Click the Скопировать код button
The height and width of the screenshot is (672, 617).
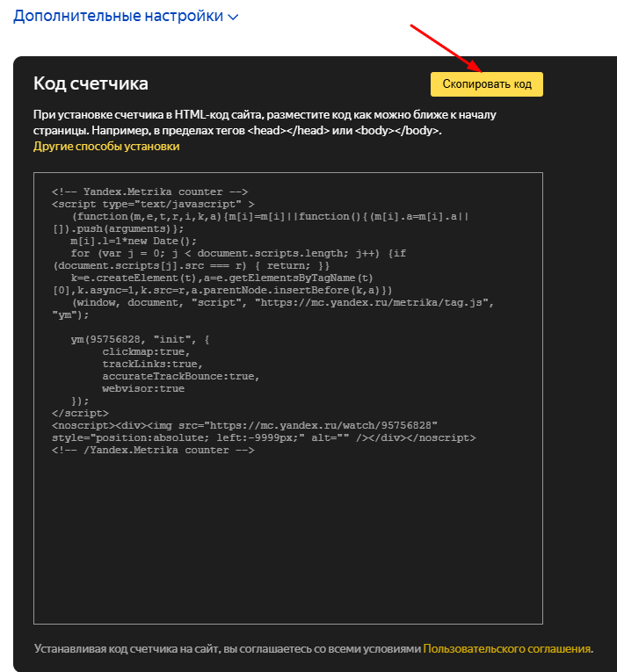[x=487, y=84]
